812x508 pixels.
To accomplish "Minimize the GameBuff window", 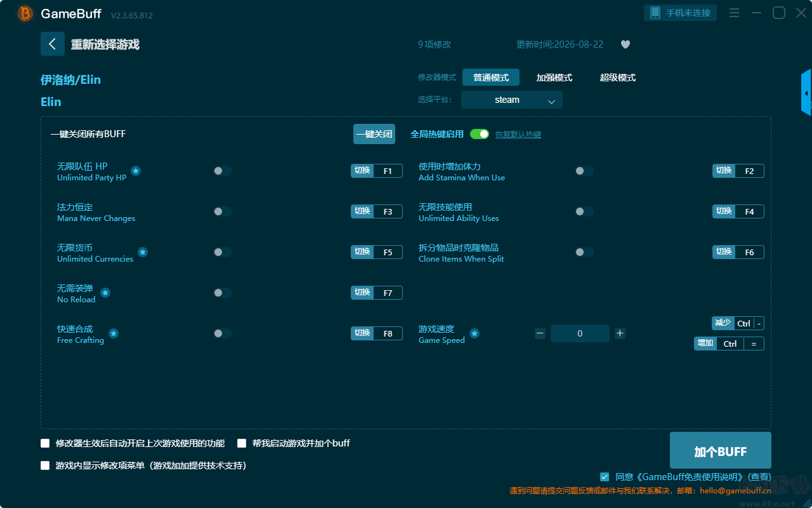I will coord(756,13).
